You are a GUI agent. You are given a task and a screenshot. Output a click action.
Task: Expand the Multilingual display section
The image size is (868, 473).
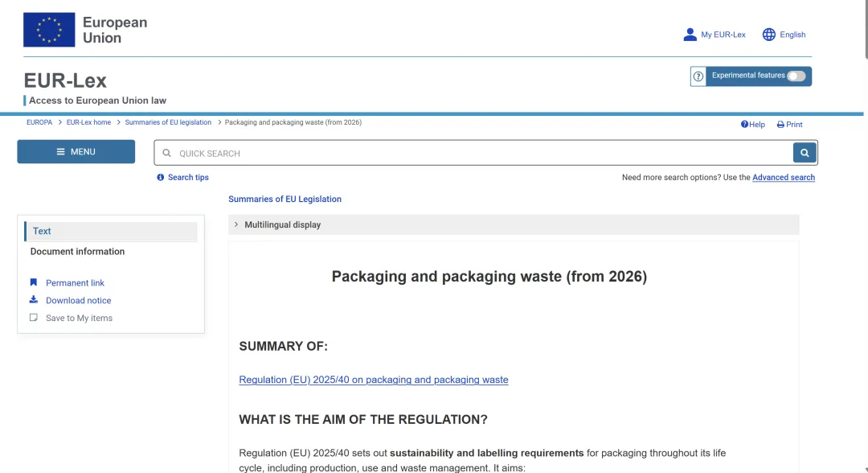[x=514, y=225]
